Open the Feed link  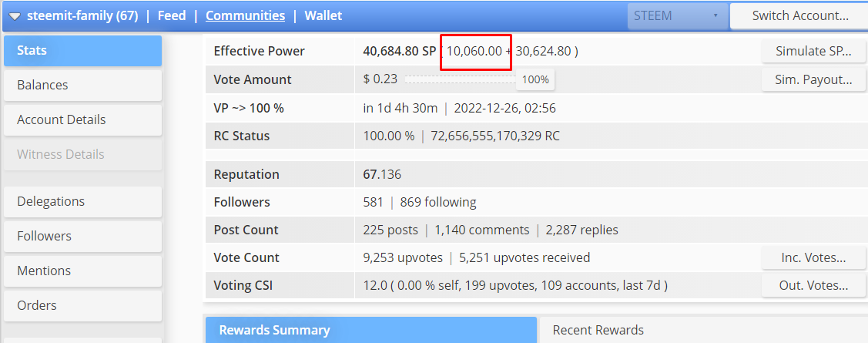coord(172,15)
